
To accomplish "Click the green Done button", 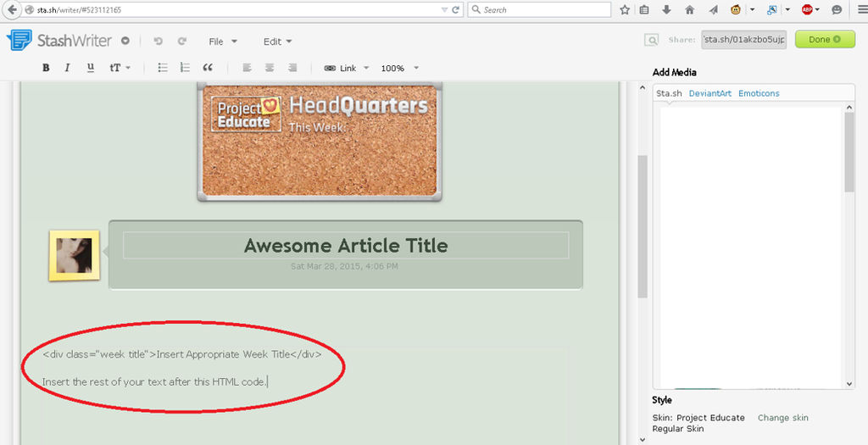I will (x=825, y=39).
